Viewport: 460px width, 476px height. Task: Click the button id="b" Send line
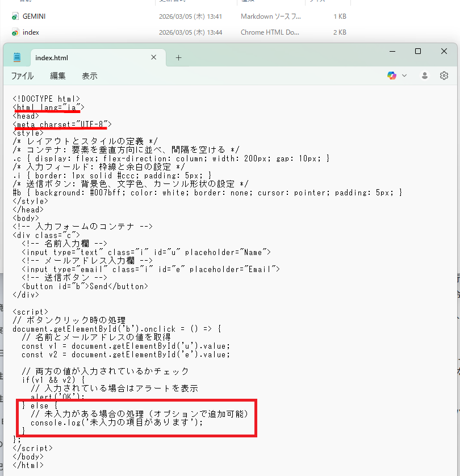pyautogui.click(x=85, y=286)
